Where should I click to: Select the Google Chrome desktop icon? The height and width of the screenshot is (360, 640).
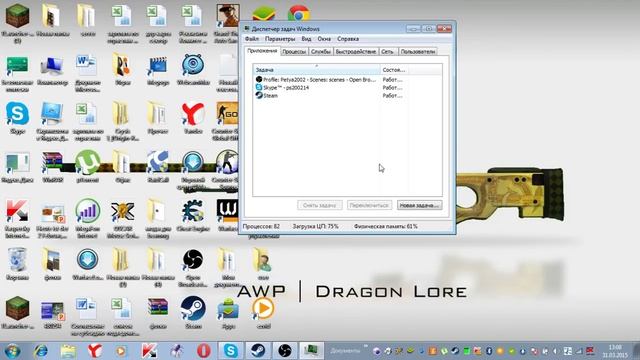coord(299,14)
